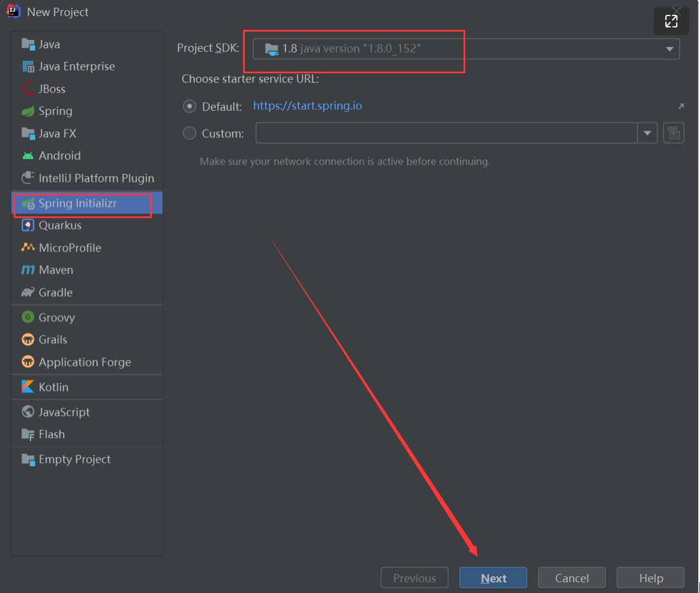Select the Flash list entry
The image size is (700, 593).
click(87, 434)
